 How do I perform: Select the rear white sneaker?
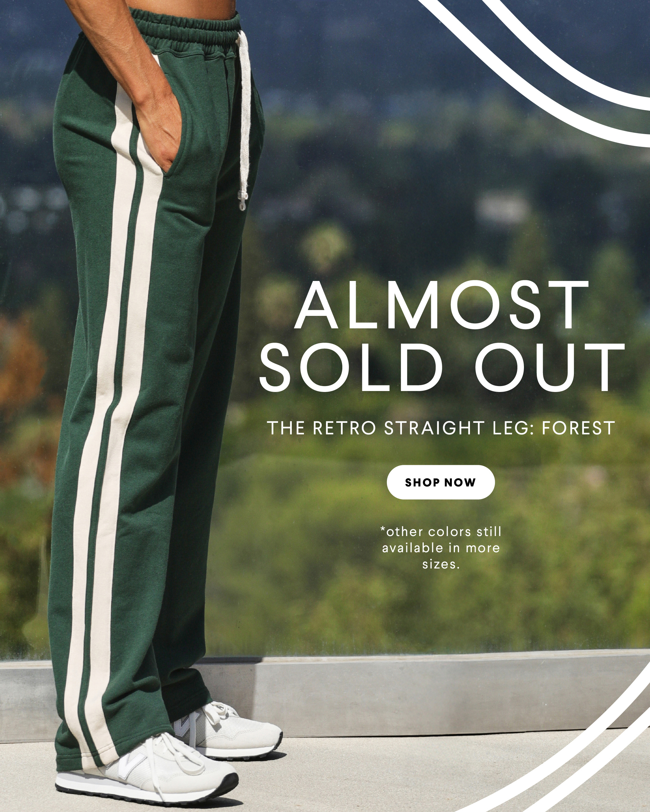point(226,729)
